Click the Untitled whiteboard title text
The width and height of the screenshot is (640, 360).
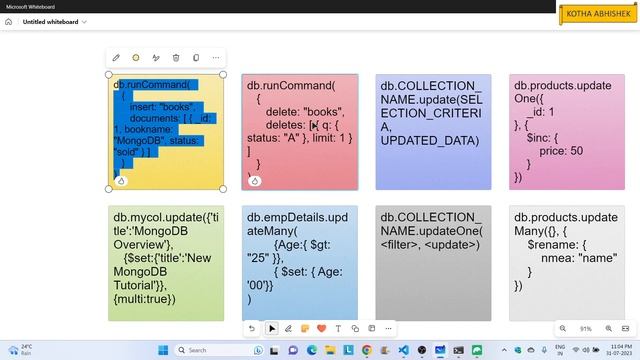pyautogui.click(x=50, y=22)
